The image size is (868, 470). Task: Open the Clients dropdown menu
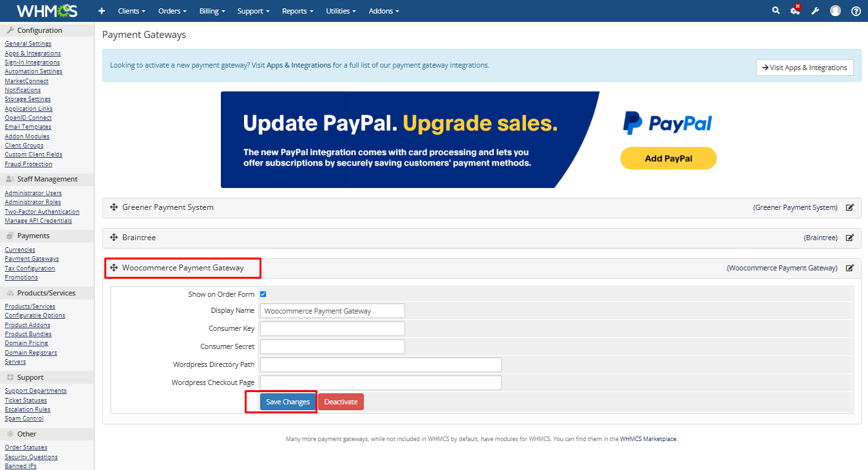[132, 11]
